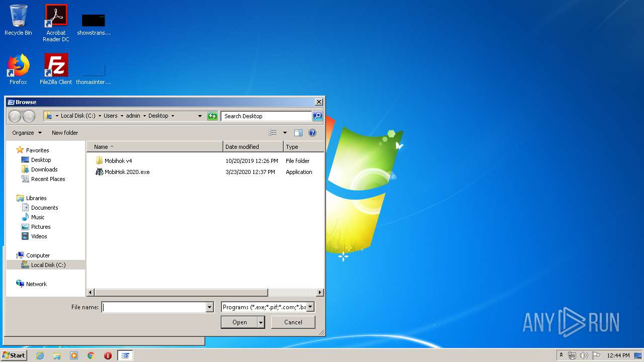Open the Recycle Bin desktop icon

[18, 20]
